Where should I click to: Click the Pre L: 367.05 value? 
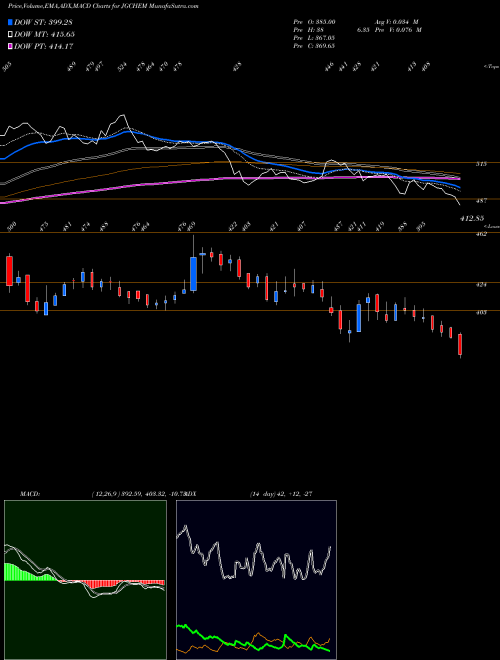[314, 38]
